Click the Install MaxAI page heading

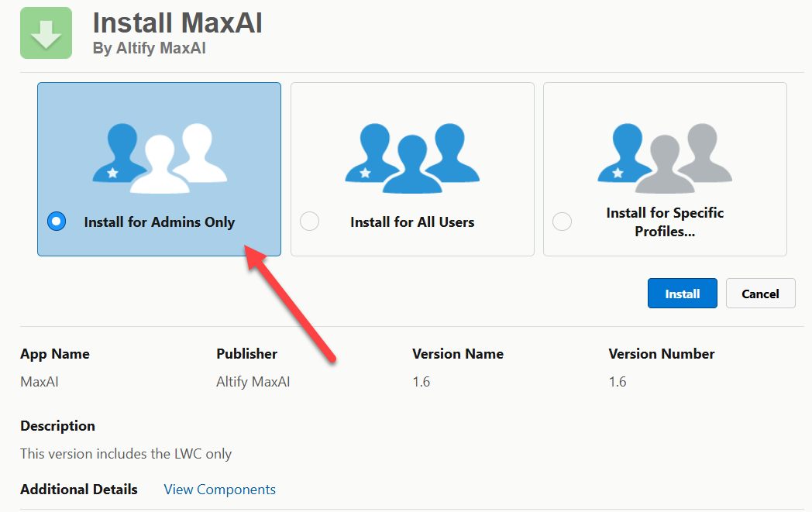point(177,22)
